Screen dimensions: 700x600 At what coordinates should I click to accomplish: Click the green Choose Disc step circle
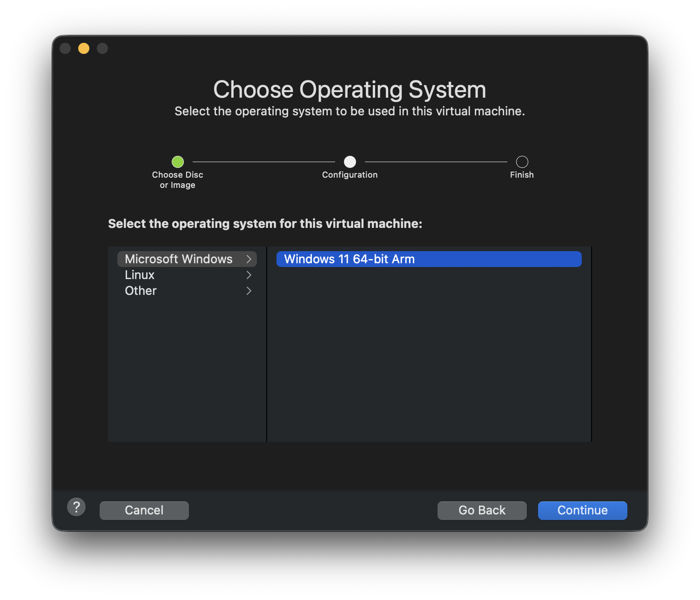tap(178, 162)
